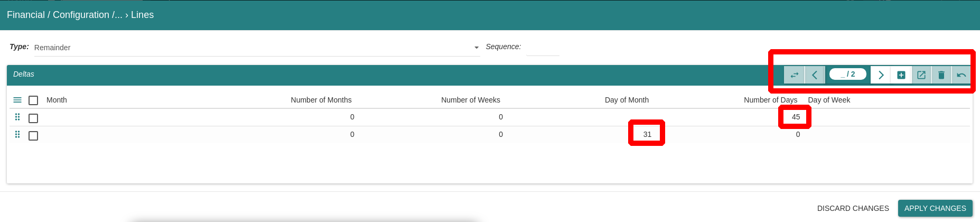Open the Type Remainder selection field
This screenshot has width=980, height=222.
click(257, 48)
